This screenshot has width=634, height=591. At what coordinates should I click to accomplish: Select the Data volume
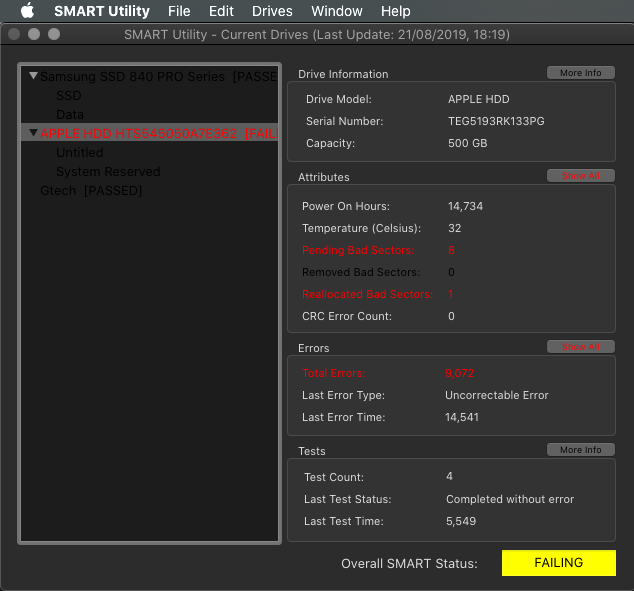(149, 114)
